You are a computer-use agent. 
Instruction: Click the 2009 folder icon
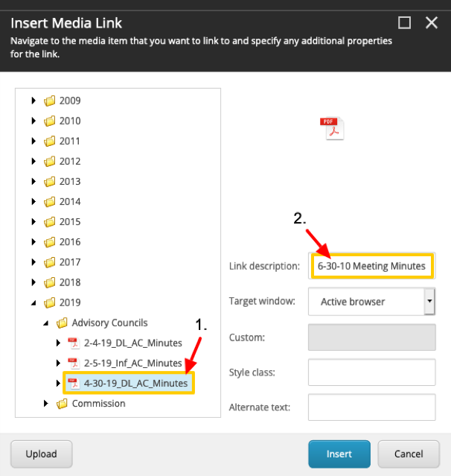click(50, 101)
